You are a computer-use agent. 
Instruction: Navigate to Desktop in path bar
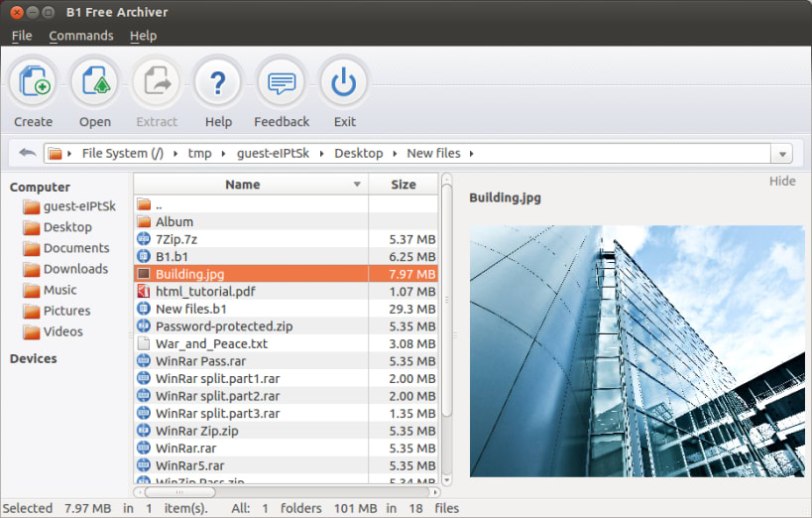pyautogui.click(x=358, y=154)
